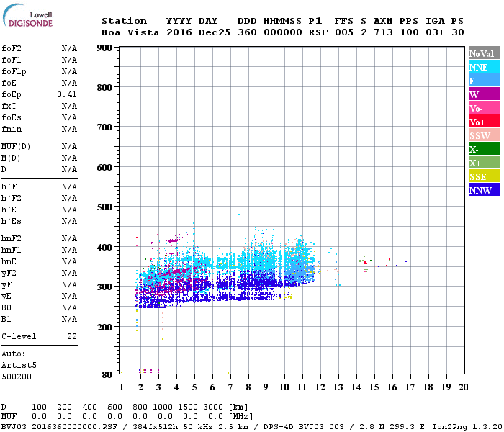Click the foF2 parameter label
504x432 pixels.
pos(12,48)
